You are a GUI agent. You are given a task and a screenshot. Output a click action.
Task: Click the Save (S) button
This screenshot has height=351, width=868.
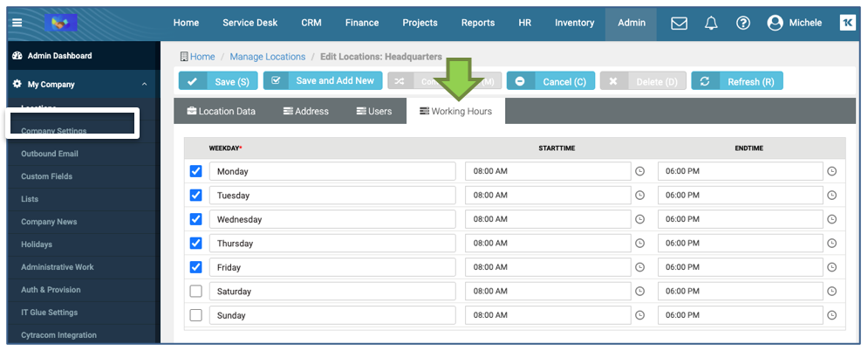click(218, 81)
